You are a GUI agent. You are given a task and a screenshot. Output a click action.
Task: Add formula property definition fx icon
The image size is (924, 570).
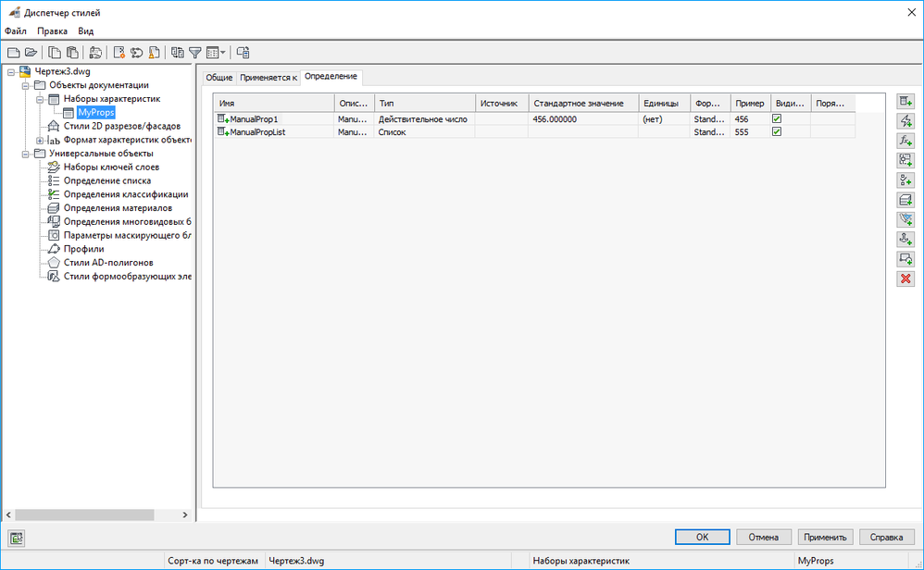click(x=905, y=141)
